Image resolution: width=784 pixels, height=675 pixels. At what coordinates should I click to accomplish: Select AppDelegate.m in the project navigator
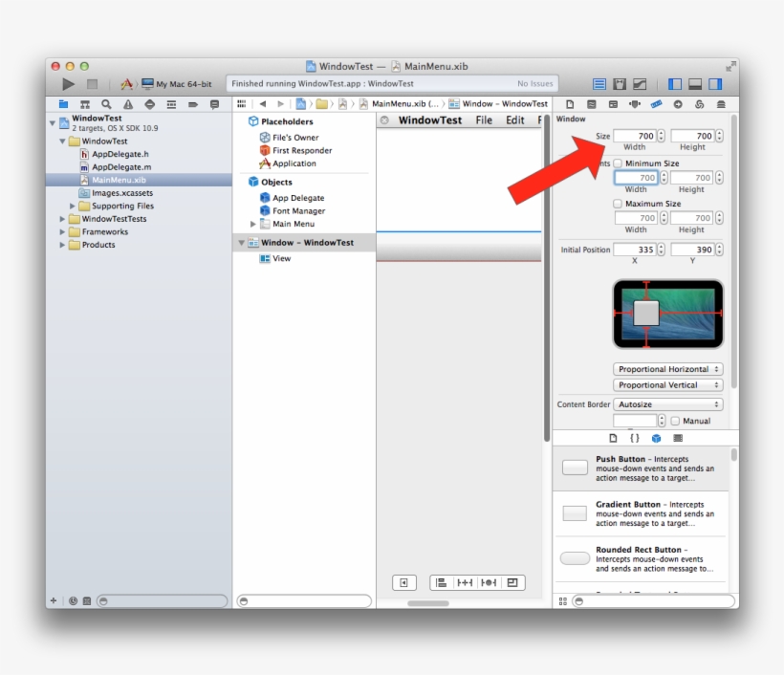(120, 166)
